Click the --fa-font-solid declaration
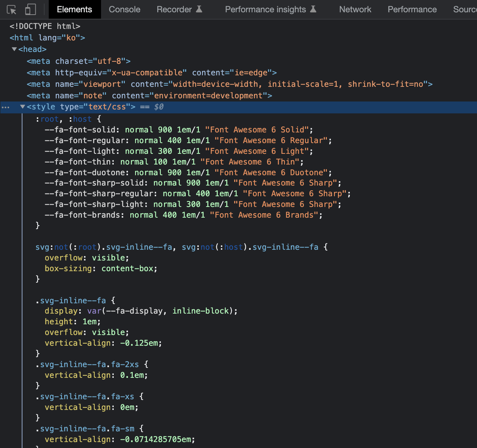The image size is (477, 448). [x=179, y=130]
